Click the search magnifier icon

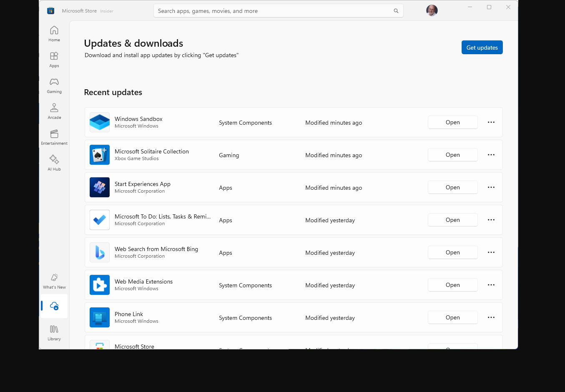[396, 11]
